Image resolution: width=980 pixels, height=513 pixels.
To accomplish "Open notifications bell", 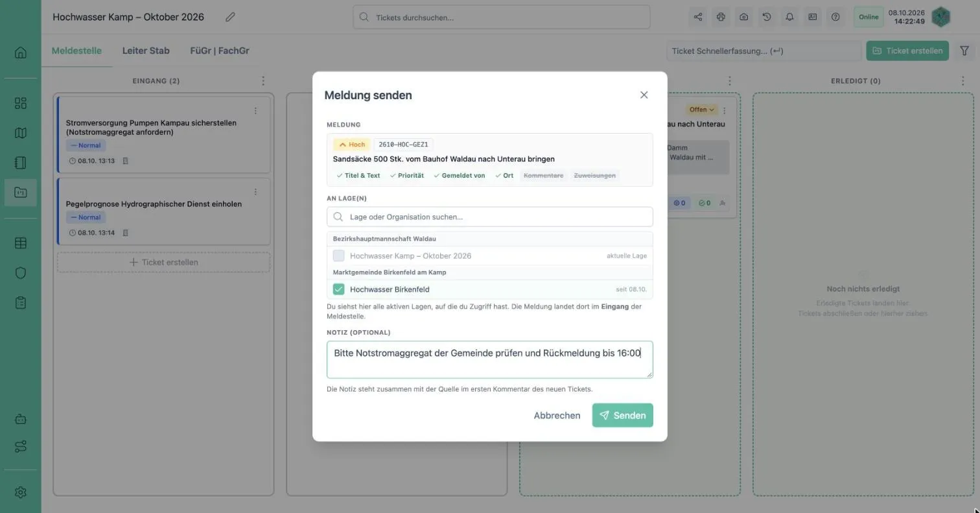I will click(789, 18).
